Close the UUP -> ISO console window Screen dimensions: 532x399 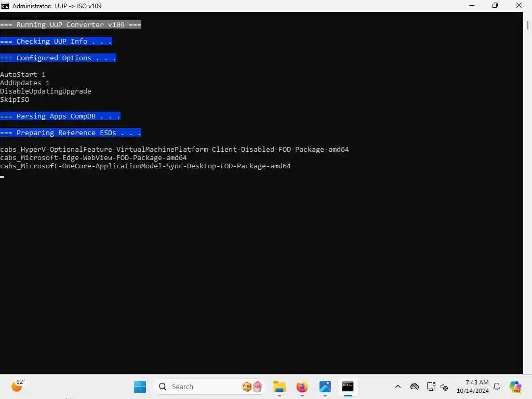pos(519,5)
